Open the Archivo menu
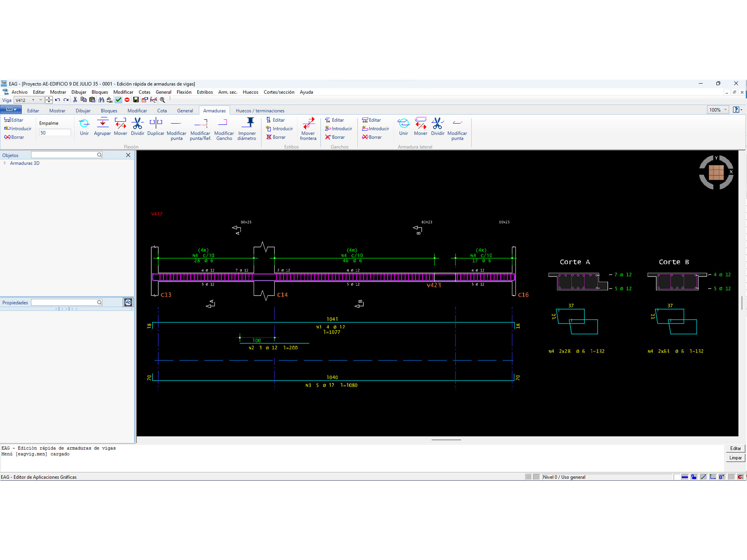 pos(19,92)
